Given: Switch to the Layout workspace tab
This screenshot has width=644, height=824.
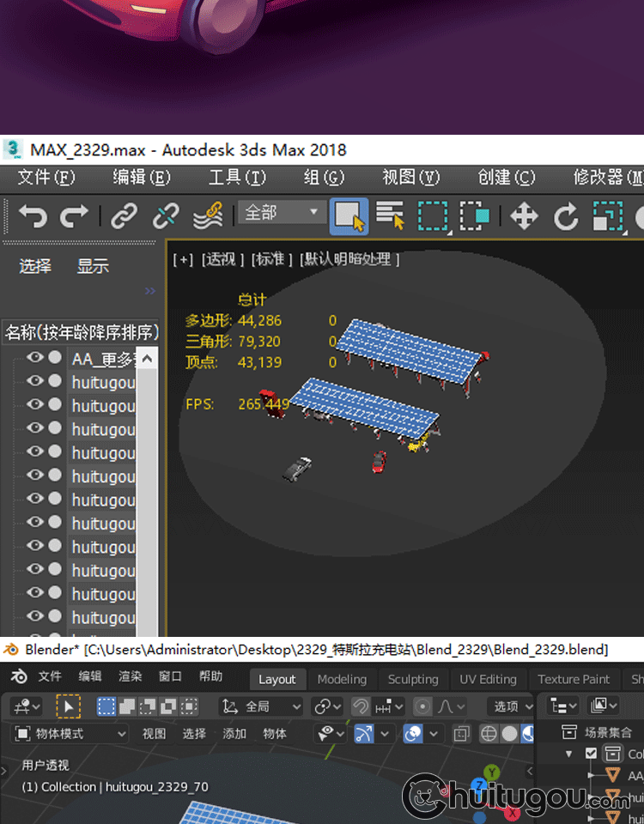Looking at the screenshot, I should click(x=277, y=680).
